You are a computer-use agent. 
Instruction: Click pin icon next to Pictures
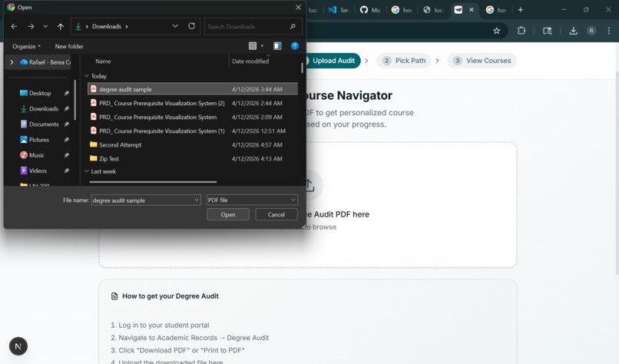(66, 139)
